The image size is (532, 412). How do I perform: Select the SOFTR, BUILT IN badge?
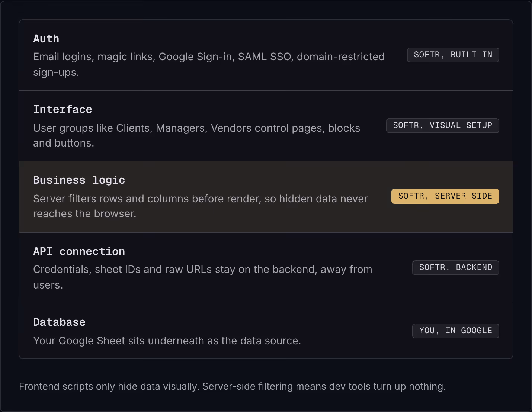click(x=453, y=55)
